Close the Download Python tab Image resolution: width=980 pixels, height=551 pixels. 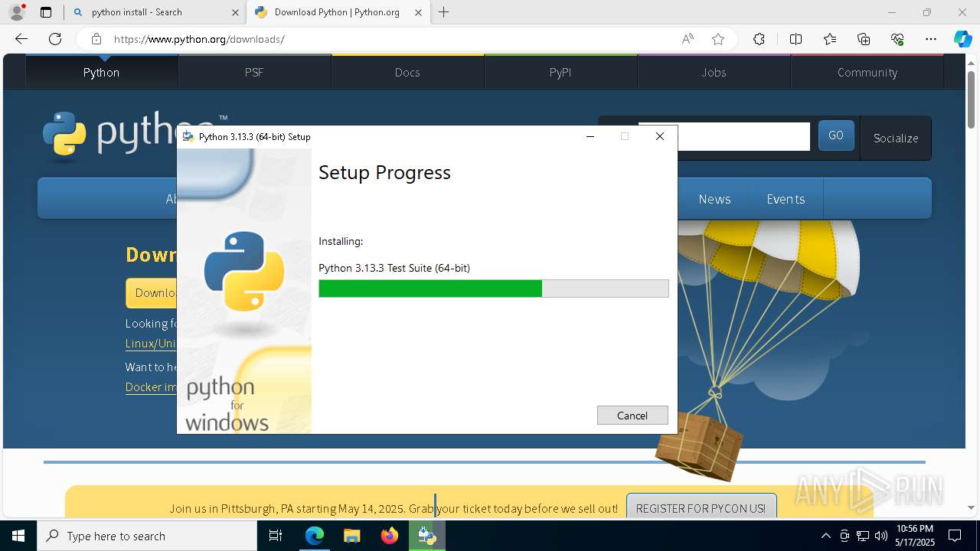418,12
